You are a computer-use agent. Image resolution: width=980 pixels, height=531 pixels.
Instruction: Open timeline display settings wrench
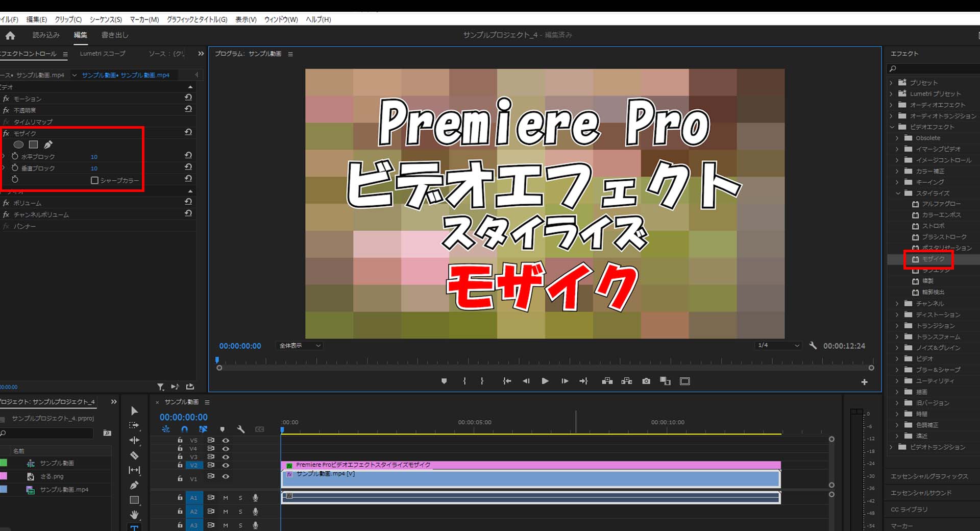pyautogui.click(x=241, y=429)
